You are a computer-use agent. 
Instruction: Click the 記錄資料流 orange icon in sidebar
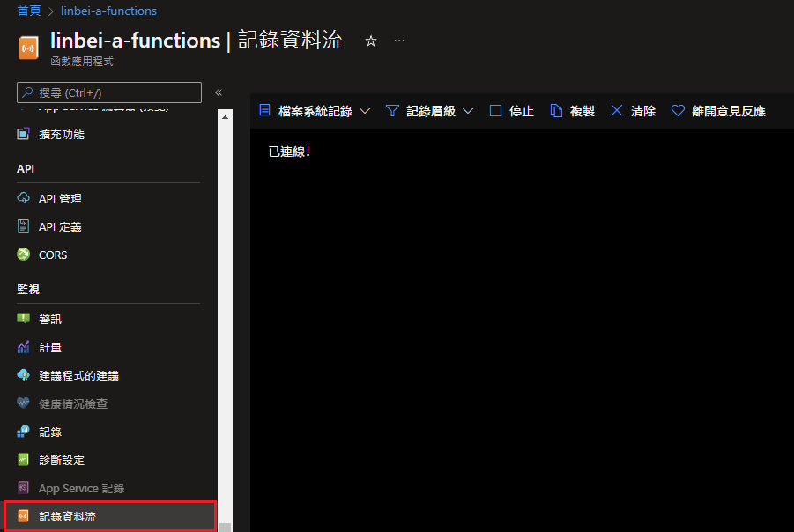pos(23,516)
